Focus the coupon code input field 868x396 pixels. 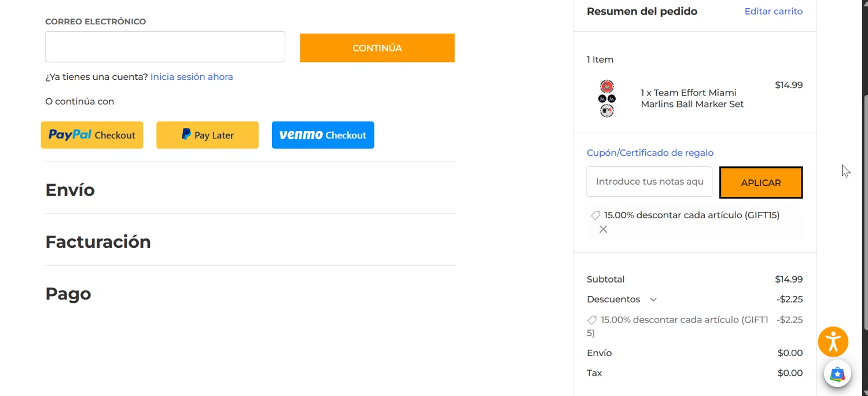coord(649,182)
